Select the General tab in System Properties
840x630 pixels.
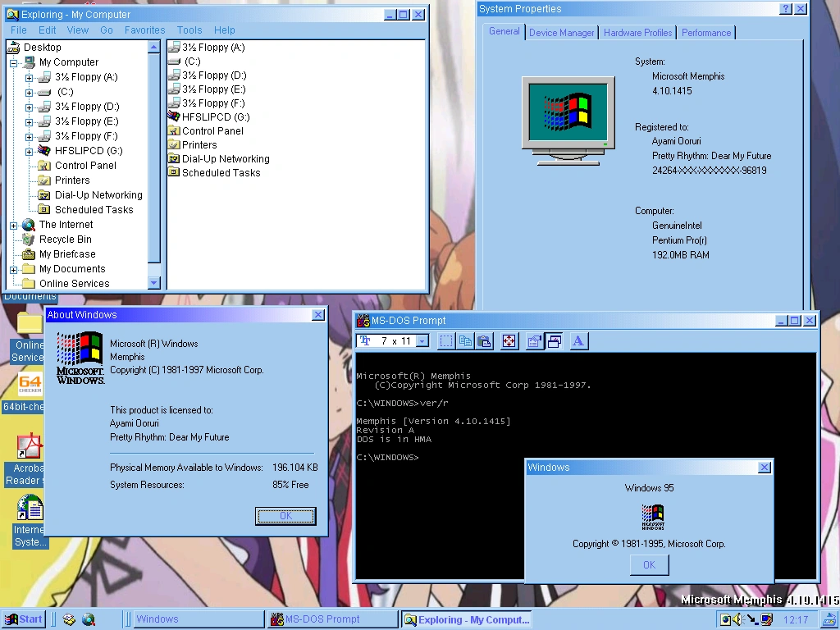[x=504, y=31]
